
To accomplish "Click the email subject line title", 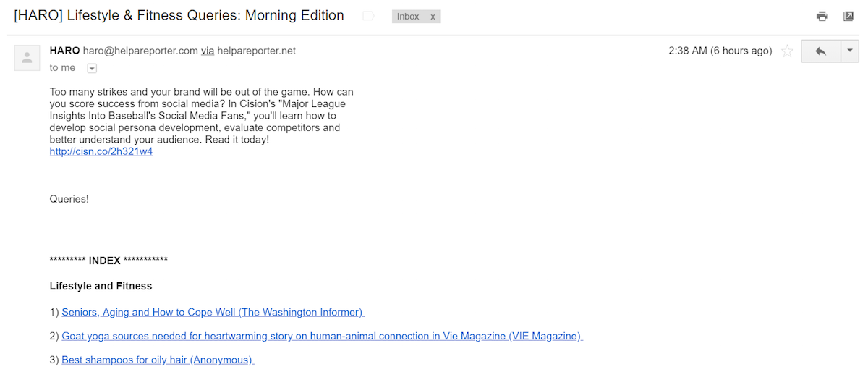I will [x=179, y=15].
